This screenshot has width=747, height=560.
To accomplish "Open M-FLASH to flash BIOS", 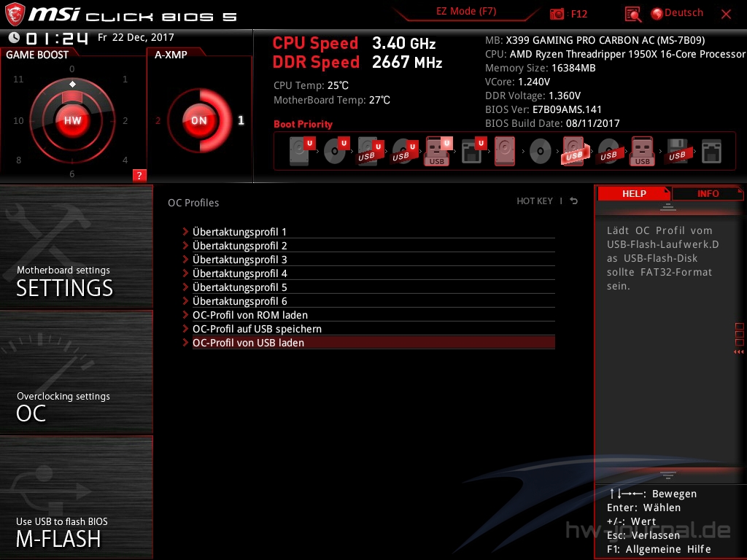I will tap(76, 497).
